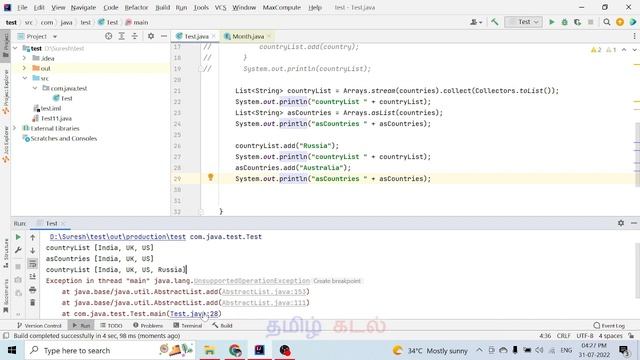Open the Refactor menu
This screenshot has width=640, height=360.
click(x=136, y=7)
